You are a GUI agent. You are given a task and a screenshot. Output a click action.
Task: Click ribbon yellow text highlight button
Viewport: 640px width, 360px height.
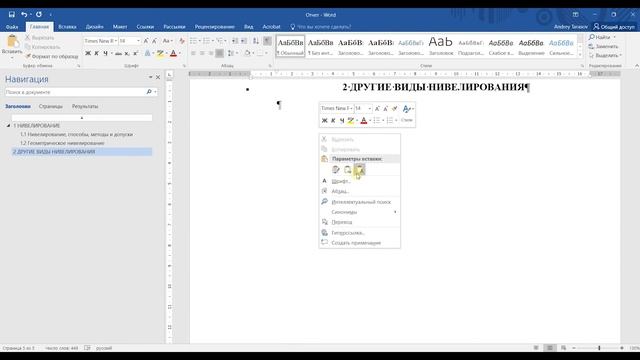(x=160, y=53)
